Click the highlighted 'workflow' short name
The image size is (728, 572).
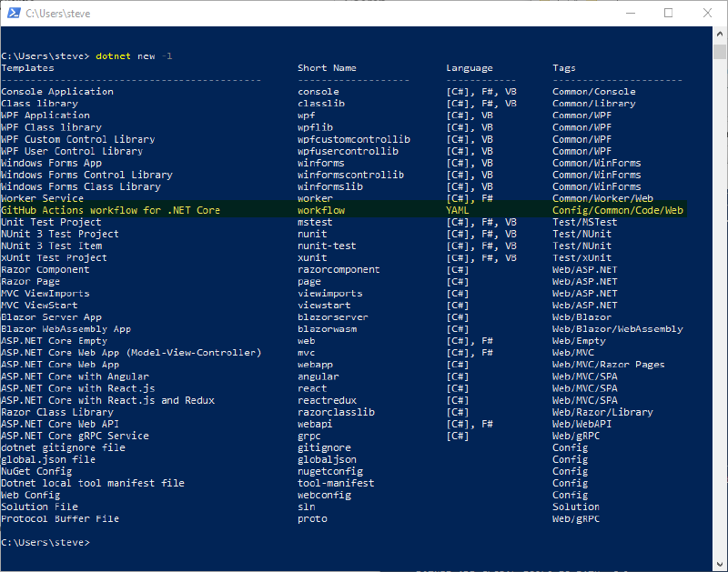click(x=321, y=211)
